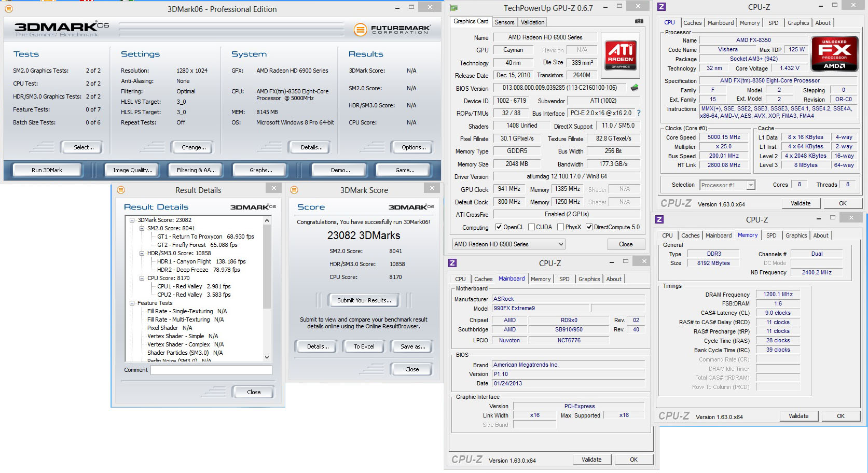Select the Pixel Shader N/A row

pos(170,328)
